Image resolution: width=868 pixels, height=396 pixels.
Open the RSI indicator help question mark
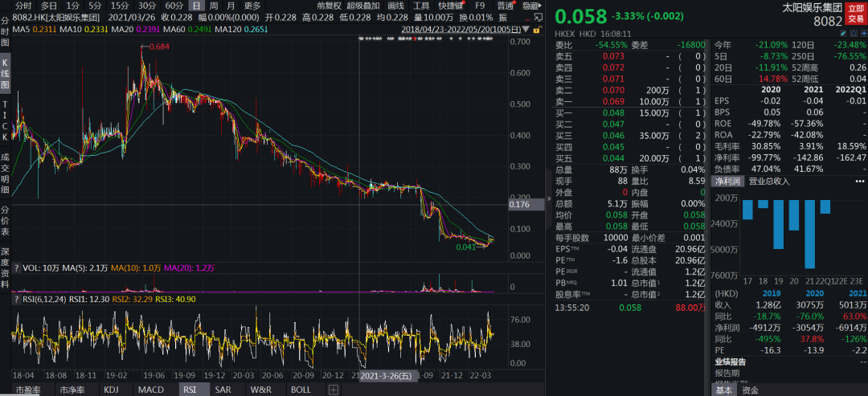[17, 299]
